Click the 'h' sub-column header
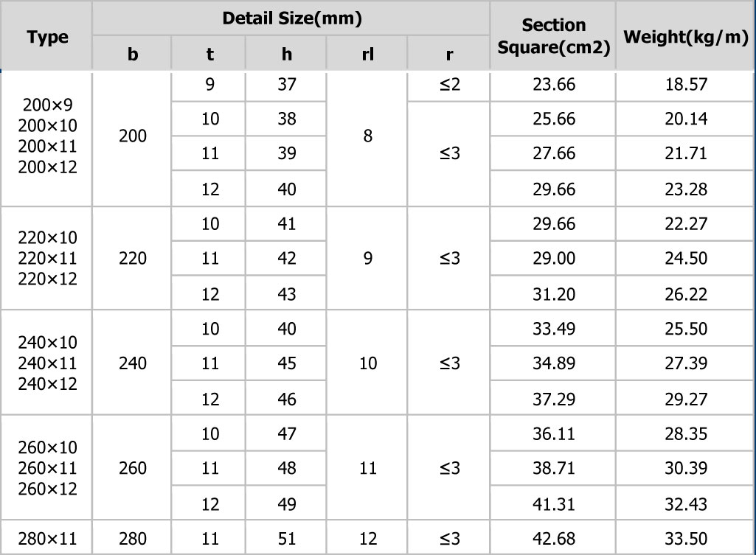756x555 pixels. tap(286, 54)
